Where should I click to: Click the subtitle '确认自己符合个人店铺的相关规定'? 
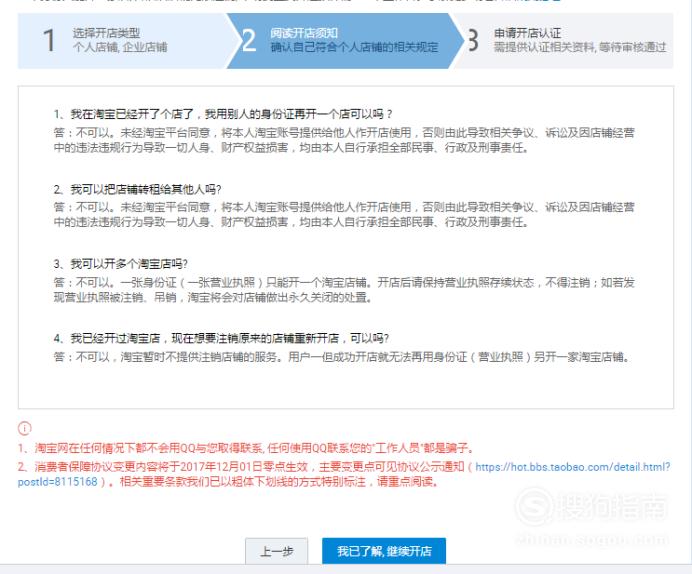354,47
